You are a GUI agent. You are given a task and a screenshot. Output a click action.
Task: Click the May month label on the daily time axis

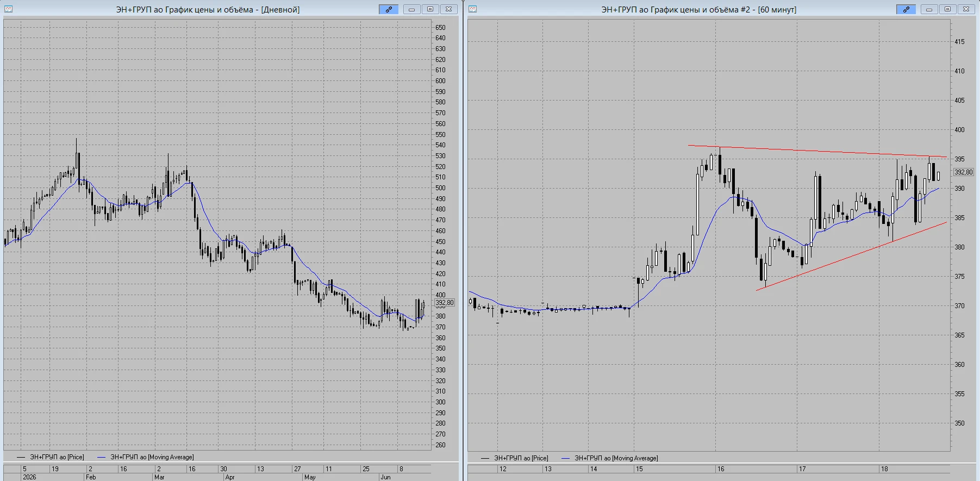pos(310,477)
